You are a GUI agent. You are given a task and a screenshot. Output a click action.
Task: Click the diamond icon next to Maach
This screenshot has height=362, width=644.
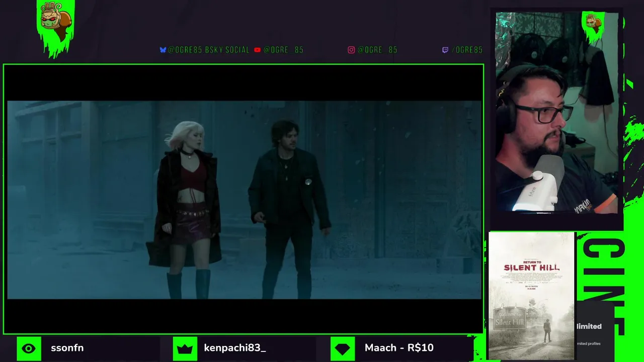(343, 348)
